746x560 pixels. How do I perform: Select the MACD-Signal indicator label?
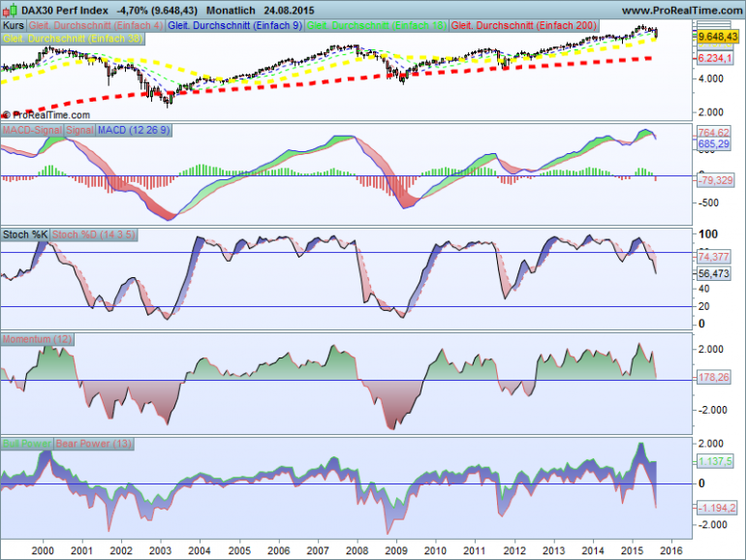[32, 131]
